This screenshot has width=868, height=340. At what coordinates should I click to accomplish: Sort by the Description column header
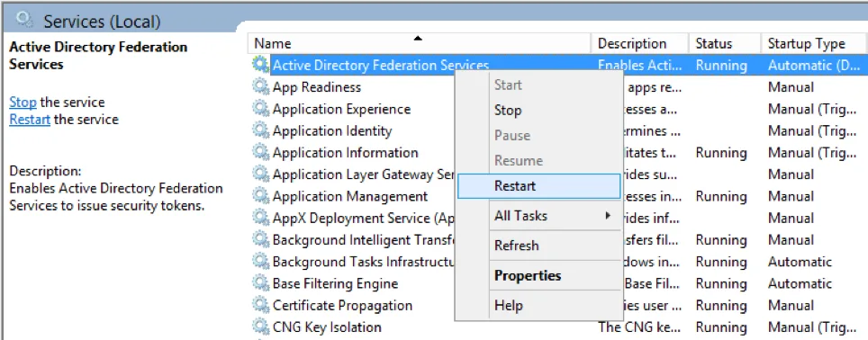pyautogui.click(x=640, y=44)
